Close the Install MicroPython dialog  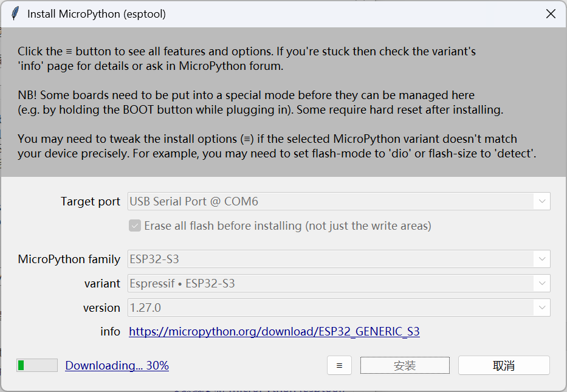[551, 14]
